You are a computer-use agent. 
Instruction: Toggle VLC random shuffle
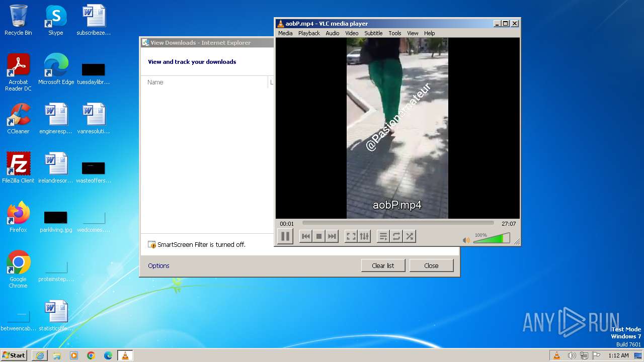(410, 236)
